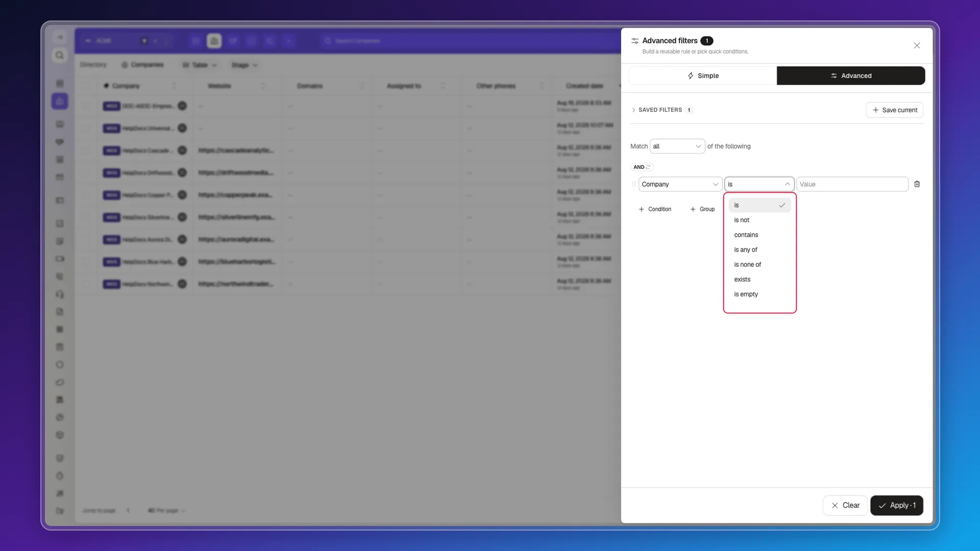Switch to the Simple tab
Image resolution: width=980 pixels, height=551 pixels.
point(703,76)
